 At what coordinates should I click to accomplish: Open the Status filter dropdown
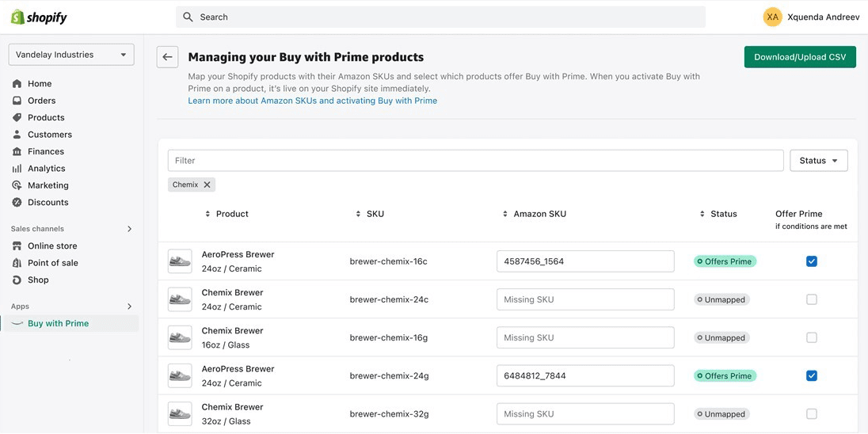click(819, 161)
